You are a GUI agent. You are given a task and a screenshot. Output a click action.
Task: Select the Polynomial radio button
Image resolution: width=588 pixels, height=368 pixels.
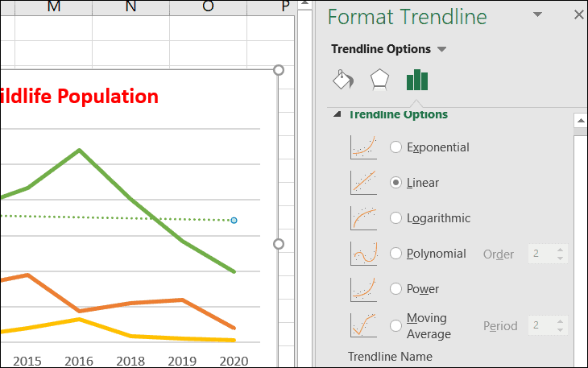(x=395, y=254)
